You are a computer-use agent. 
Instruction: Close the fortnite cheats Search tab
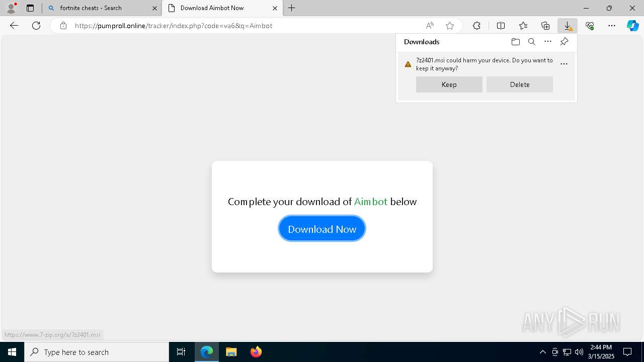click(x=154, y=8)
